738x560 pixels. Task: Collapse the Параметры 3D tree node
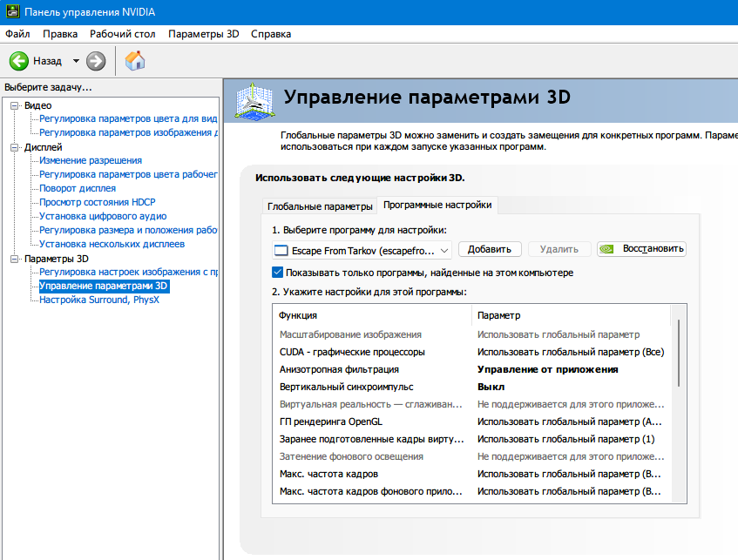(x=15, y=260)
